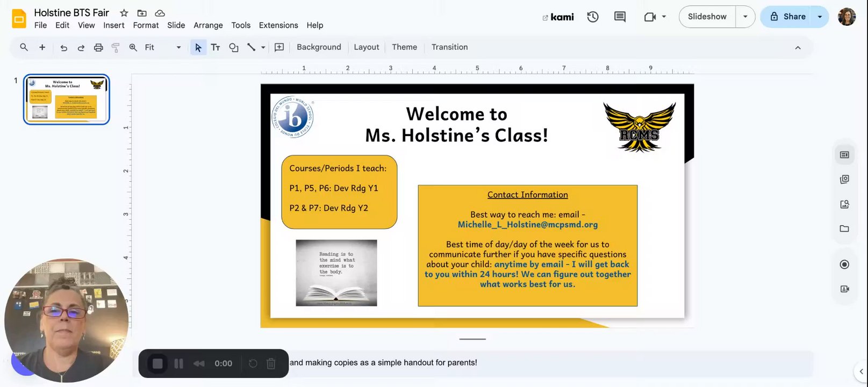The height and width of the screenshot is (387, 868).
Task: Select the line tool
Action: tap(251, 47)
